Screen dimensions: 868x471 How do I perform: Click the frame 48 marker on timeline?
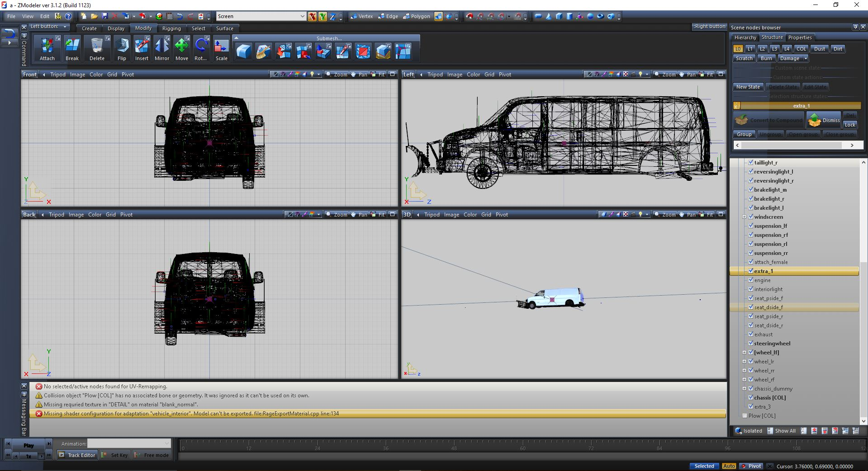[x=454, y=448]
